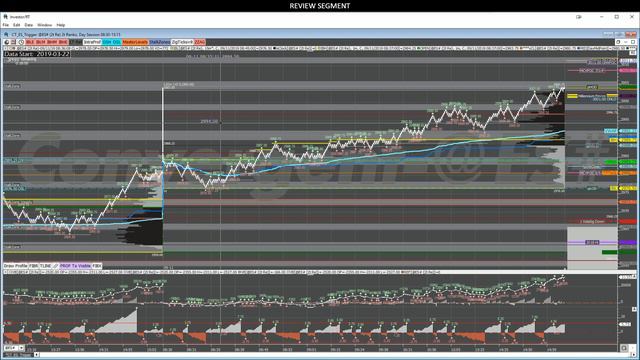Open the Window menu

[x=44, y=25]
